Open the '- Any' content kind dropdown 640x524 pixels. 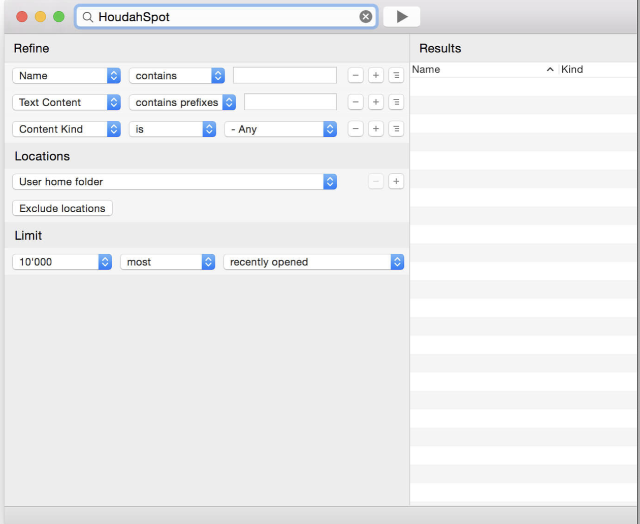(x=280, y=129)
